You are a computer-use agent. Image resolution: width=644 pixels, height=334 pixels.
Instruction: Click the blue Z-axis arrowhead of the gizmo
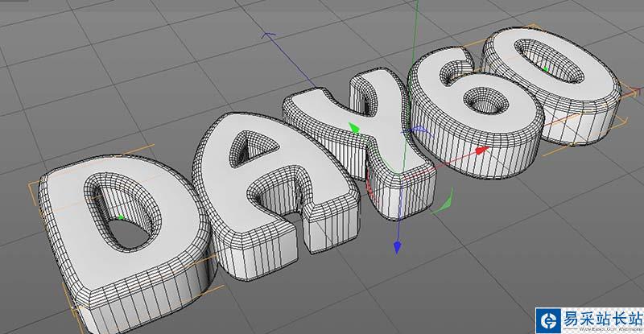pos(397,247)
